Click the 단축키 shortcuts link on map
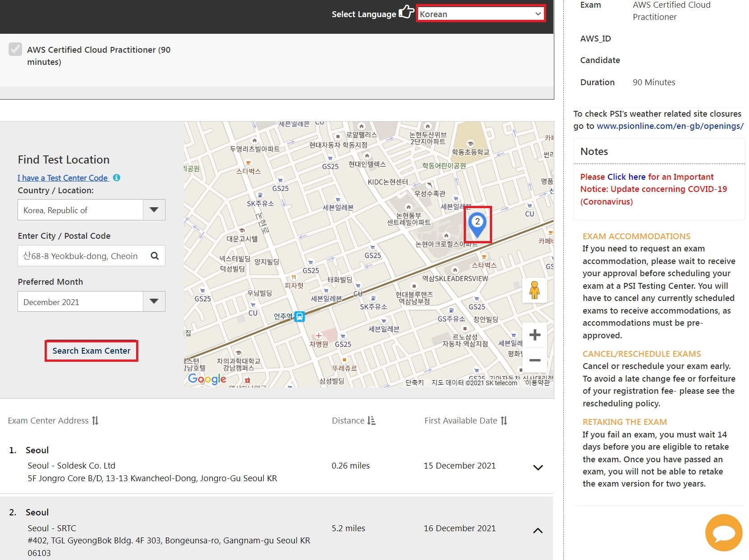 pos(415,383)
